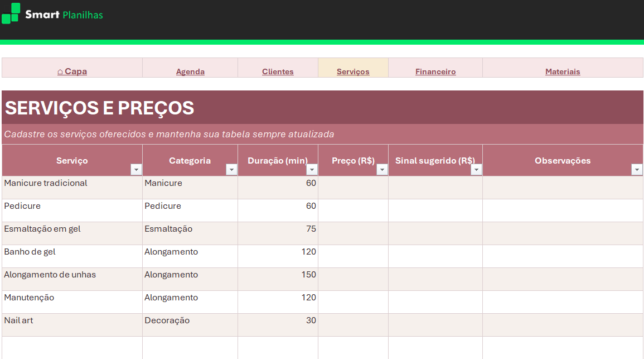
Task: Select the 'Esmaltação' category cell
Action: [x=190, y=233]
